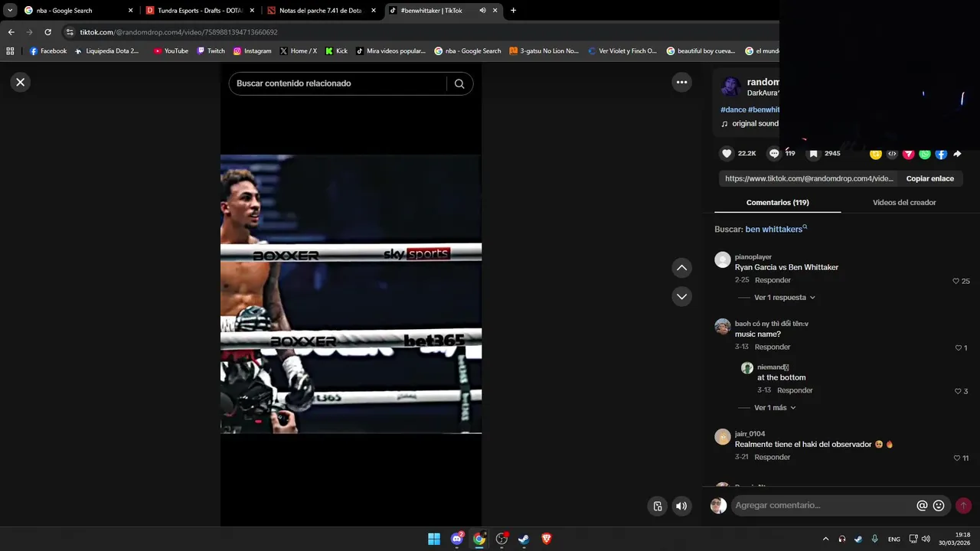Open ben whittakers search suggestion
980x551 pixels.
click(776, 229)
